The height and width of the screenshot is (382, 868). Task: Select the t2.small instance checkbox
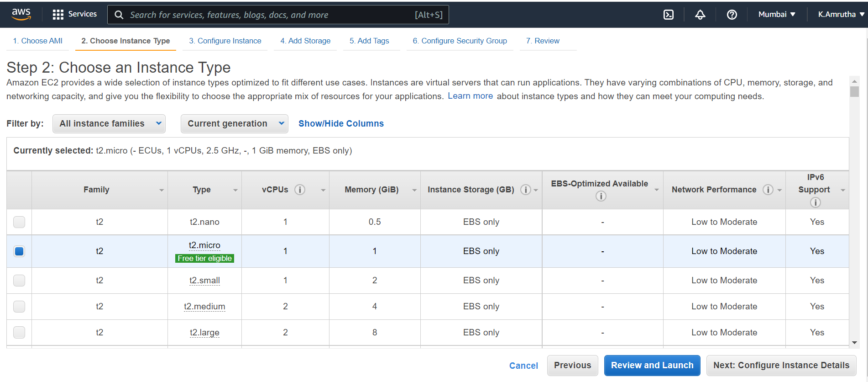(x=19, y=281)
